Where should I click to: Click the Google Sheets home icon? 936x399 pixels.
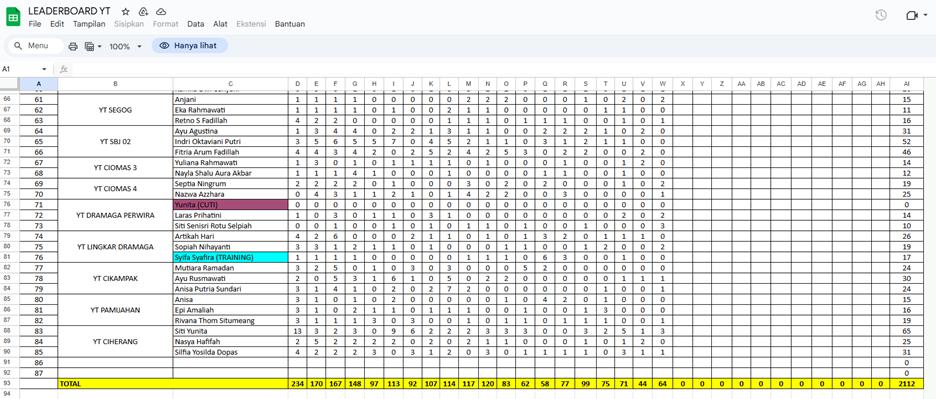[x=13, y=17]
